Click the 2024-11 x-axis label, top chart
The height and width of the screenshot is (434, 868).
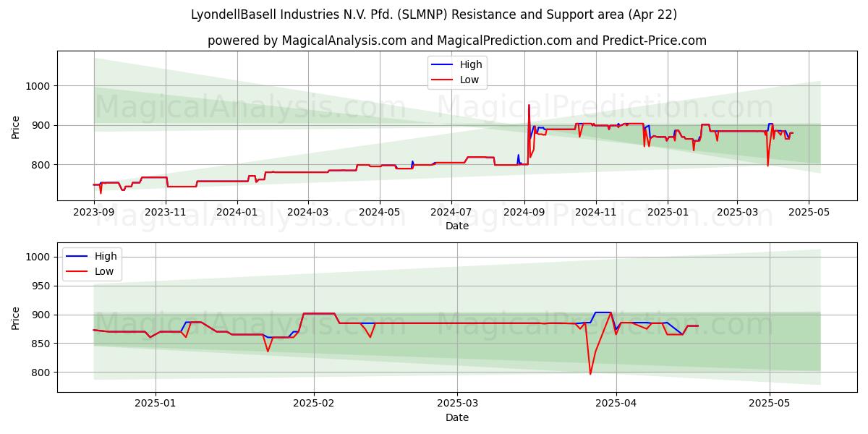[595, 212]
